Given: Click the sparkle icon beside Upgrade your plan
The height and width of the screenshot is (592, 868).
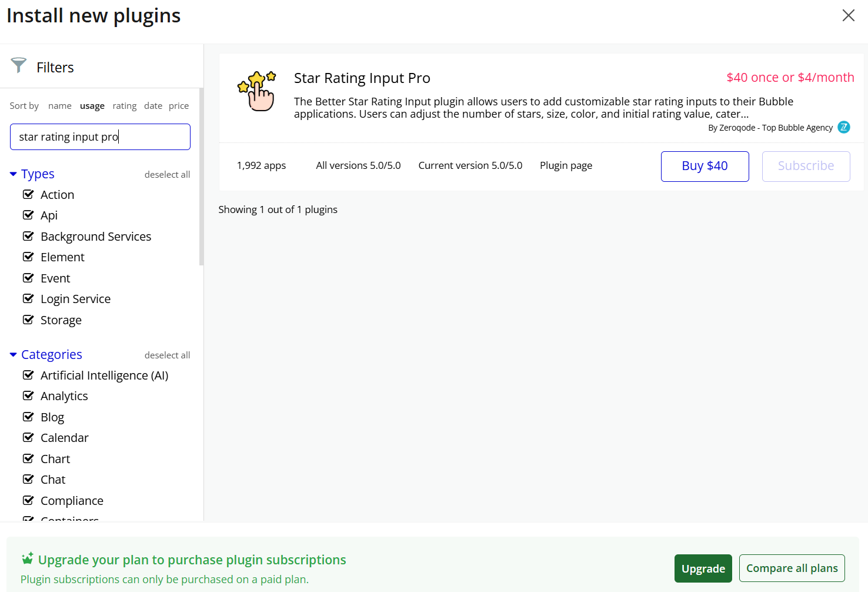Looking at the screenshot, I should (x=27, y=558).
